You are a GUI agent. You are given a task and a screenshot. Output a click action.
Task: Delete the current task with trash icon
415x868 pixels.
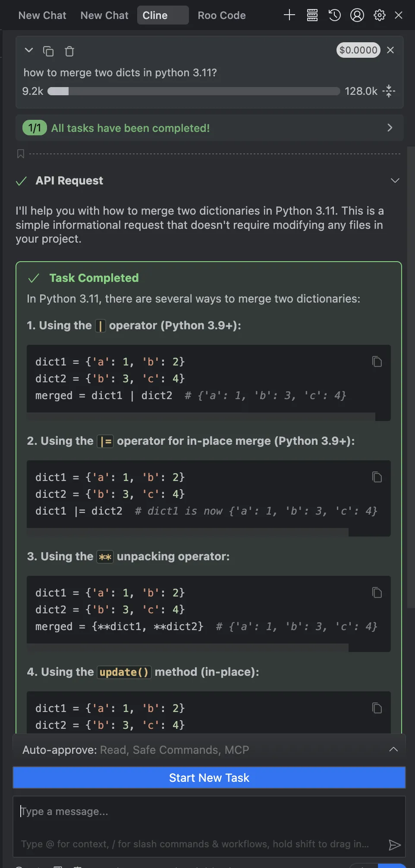(x=69, y=51)
